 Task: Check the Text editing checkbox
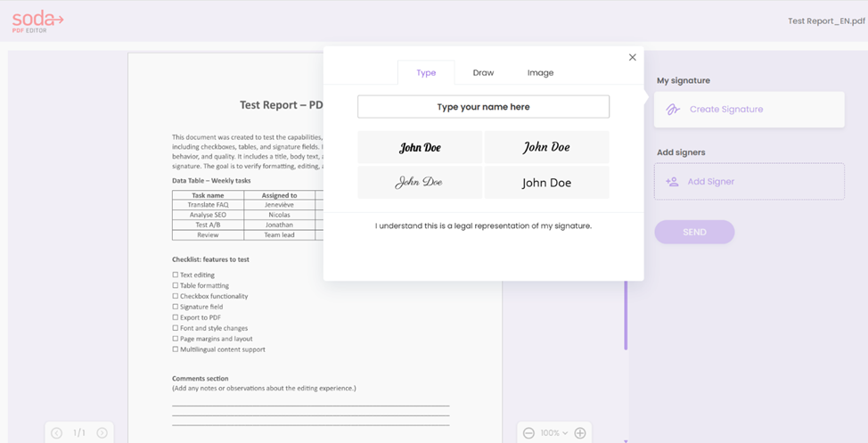175,275
